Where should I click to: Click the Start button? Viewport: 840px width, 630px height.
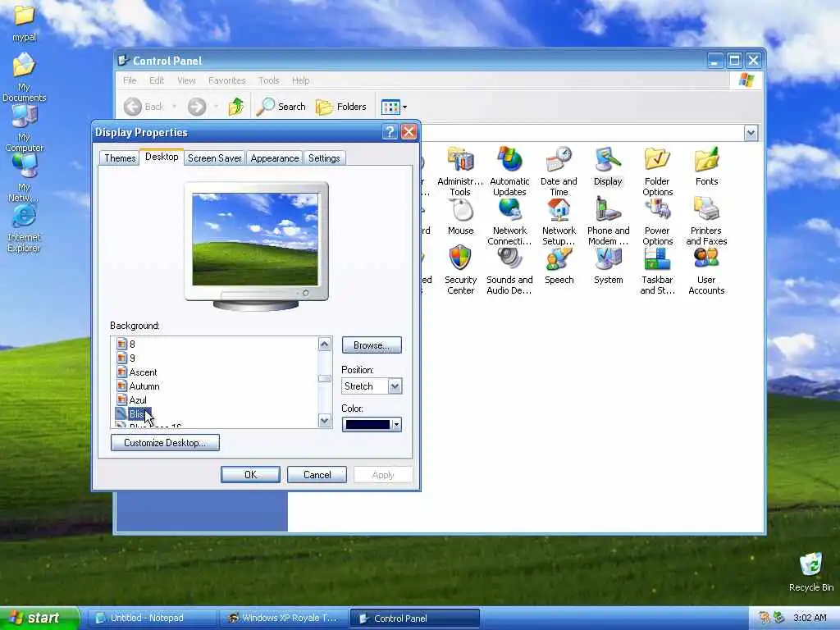38,618
